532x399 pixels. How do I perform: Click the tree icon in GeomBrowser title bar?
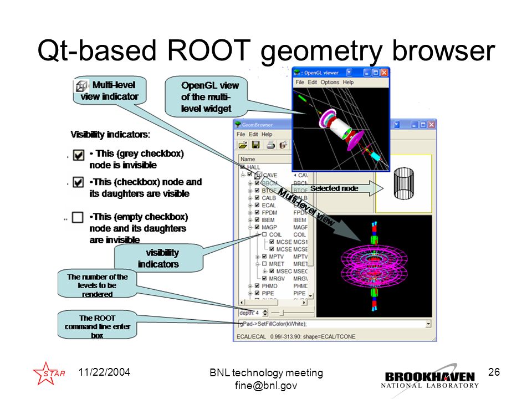click(x=238, y=125)
